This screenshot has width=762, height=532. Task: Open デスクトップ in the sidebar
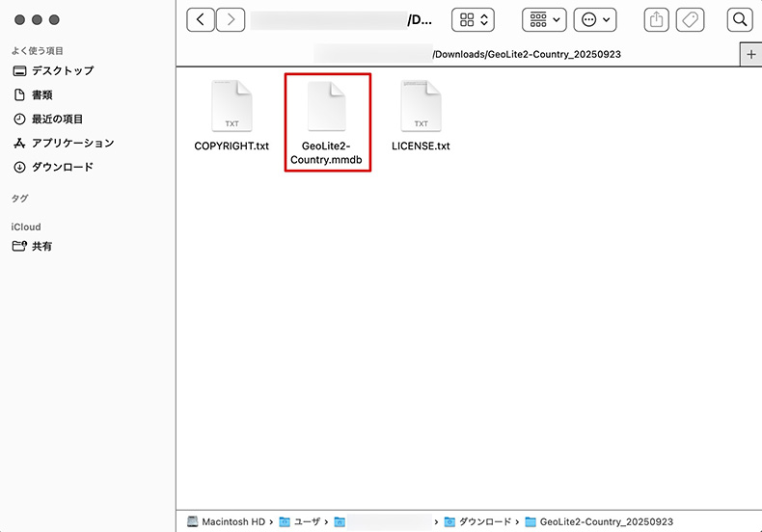coord(53,71)
